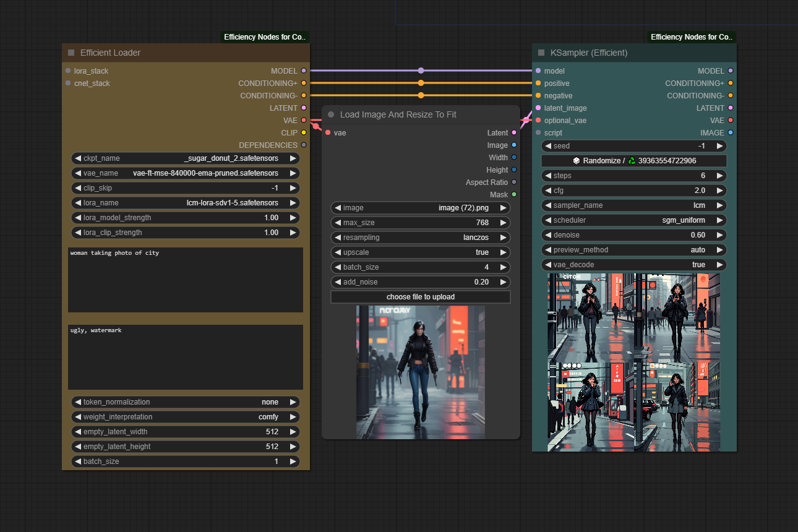Collapse the Efficient Loader node with its title dot
Image resolution: width=798 pixels, height=532 pixels.
point(71,53)
